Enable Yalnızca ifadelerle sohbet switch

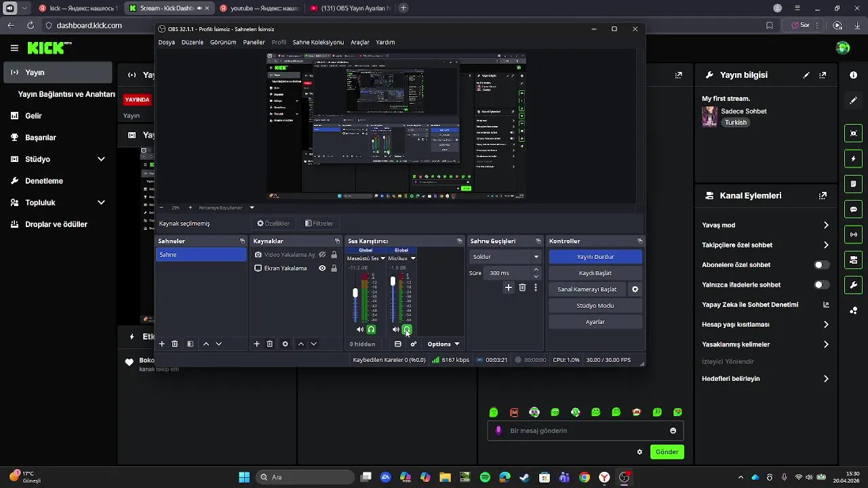pyautogui.click(x=822, y=285)
